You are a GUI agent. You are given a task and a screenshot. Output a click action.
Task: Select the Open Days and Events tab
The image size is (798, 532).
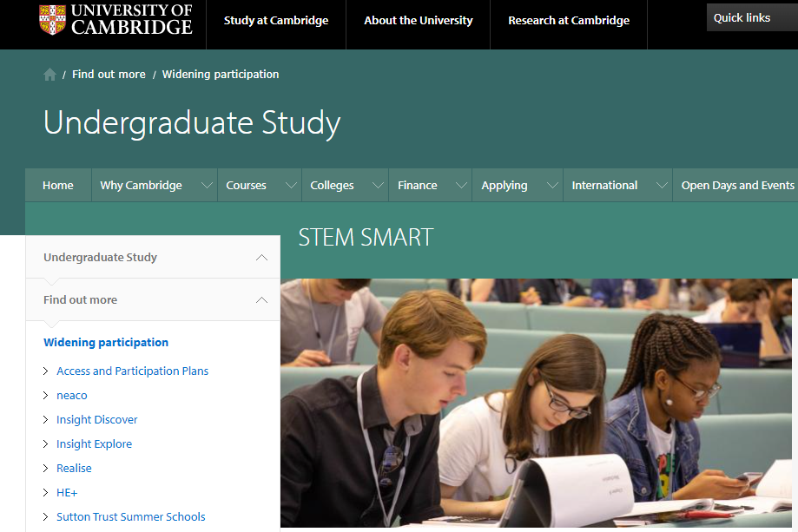point(737,186)
